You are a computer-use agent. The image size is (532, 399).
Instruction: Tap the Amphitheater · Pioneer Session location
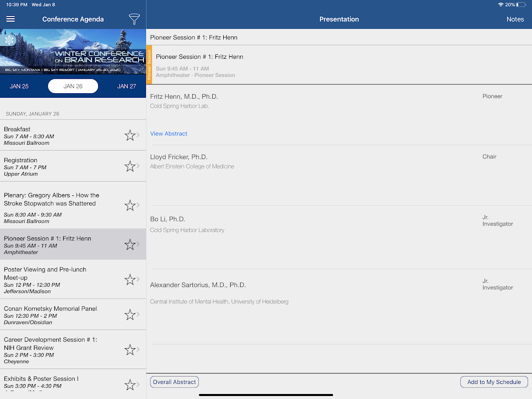[195, 75]
